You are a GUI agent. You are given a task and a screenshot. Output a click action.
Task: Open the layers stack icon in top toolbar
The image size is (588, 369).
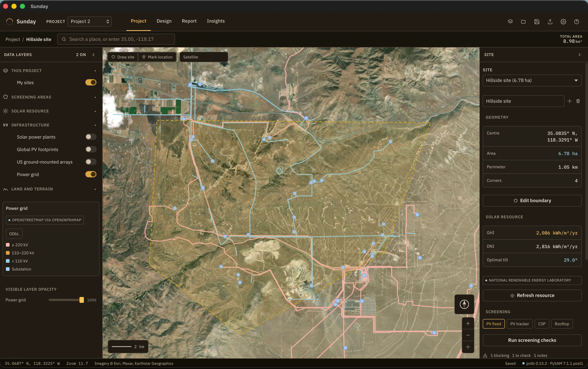(510, 22)
